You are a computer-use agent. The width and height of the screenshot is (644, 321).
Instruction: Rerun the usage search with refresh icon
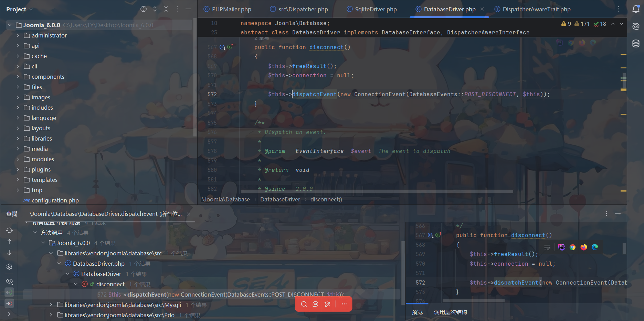coord(9,230)
